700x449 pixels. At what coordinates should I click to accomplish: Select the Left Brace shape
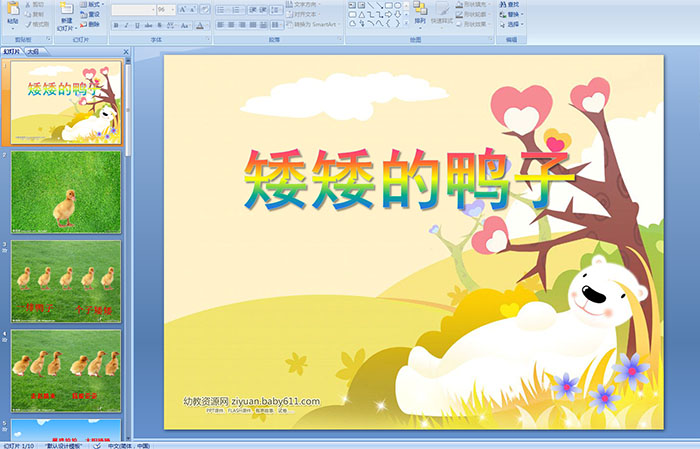388,24
